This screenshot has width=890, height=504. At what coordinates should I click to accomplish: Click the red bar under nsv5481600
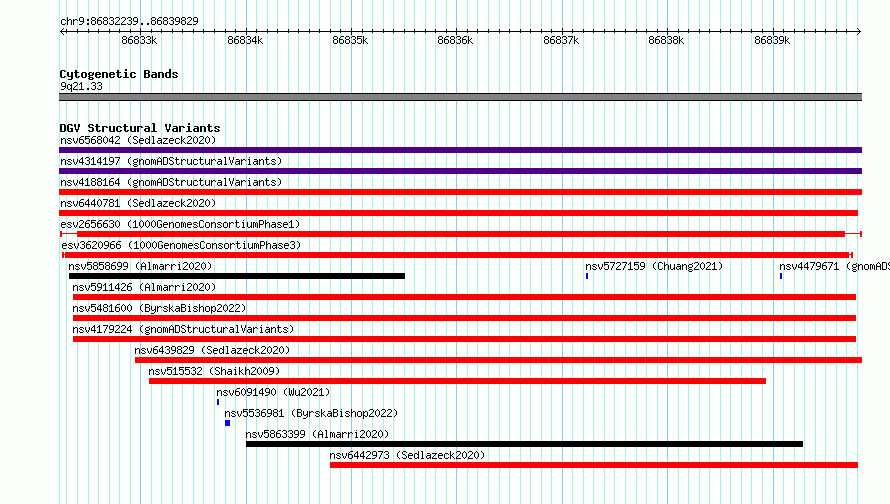click(464, 318)
